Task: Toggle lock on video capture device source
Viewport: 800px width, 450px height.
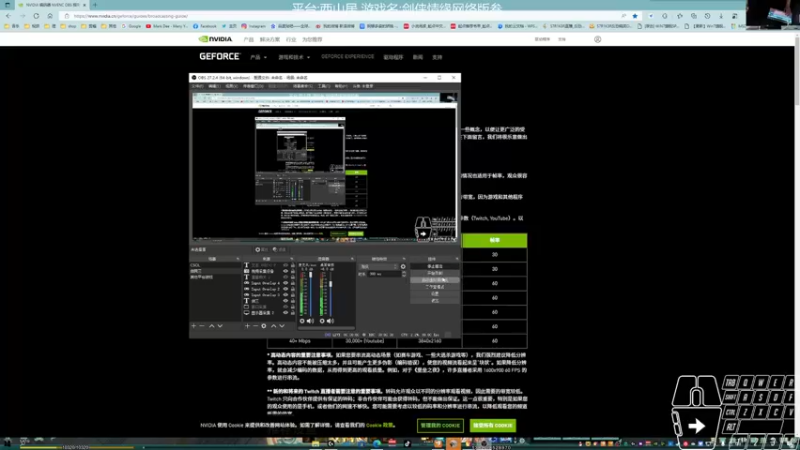Action: point(293,271)
